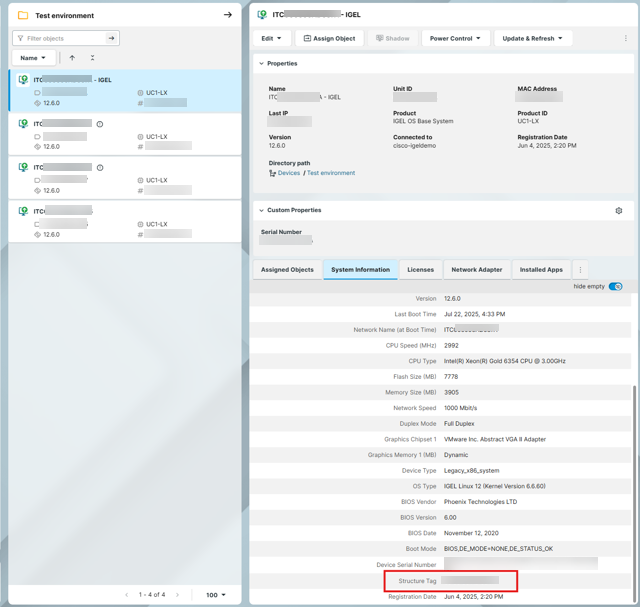Follow the Test environment directory path link
This screenshot has height=607, width=640.
330,173
